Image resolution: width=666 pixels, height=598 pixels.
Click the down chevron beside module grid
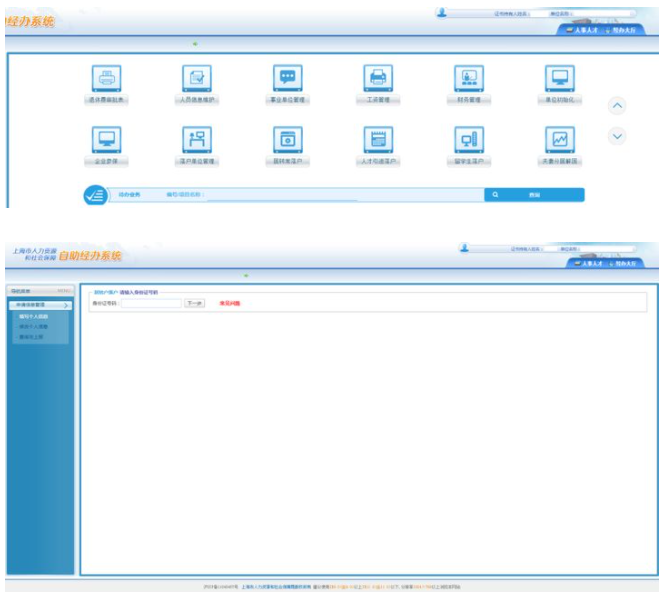click(x=617, y=136)
